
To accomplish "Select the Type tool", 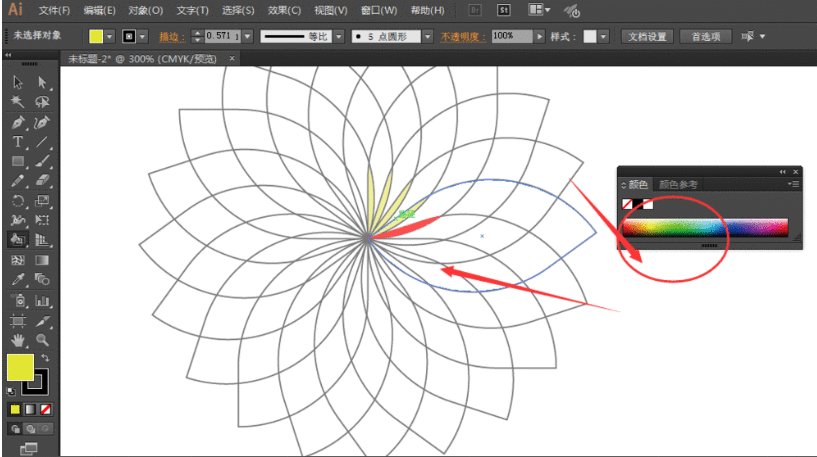I will click(x=18, y=142).
